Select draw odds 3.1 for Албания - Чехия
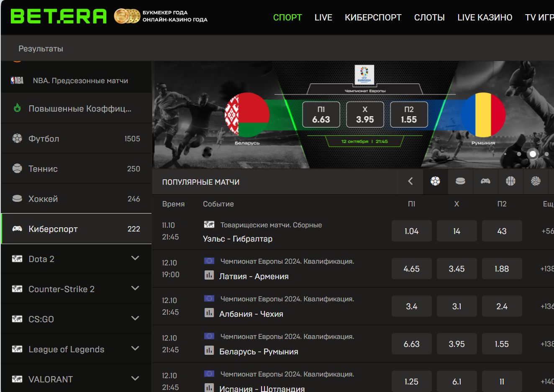The image size is (554, 392). tap(457, 306)
